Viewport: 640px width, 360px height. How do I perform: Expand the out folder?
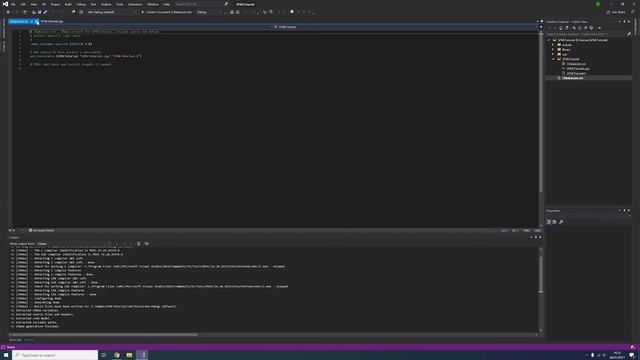pos(553,54)
